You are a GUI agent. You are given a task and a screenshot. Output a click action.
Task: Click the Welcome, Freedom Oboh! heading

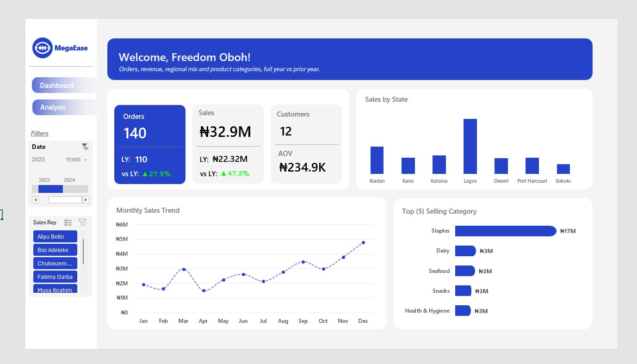tap(185, 57)
